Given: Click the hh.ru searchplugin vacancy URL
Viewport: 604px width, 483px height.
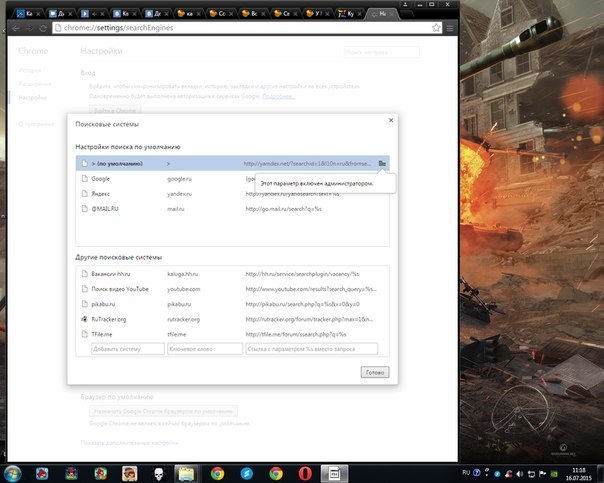Looking at the screenshot, I should coord(302,274).
